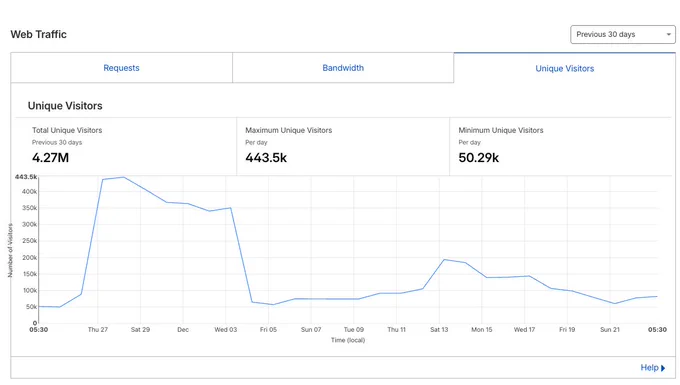Open the Help link
Viewport: 680px width, 385px height.
point(649,368)
